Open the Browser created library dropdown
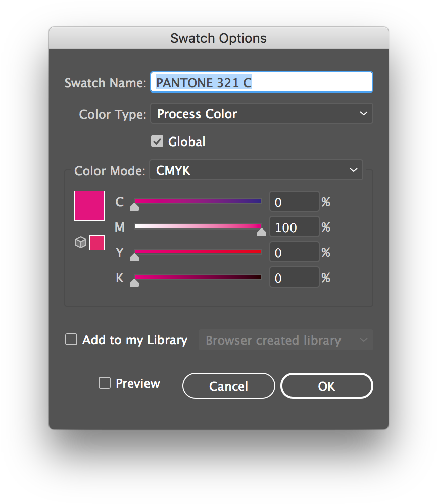437x504 pixels. (x=286, y=340)
